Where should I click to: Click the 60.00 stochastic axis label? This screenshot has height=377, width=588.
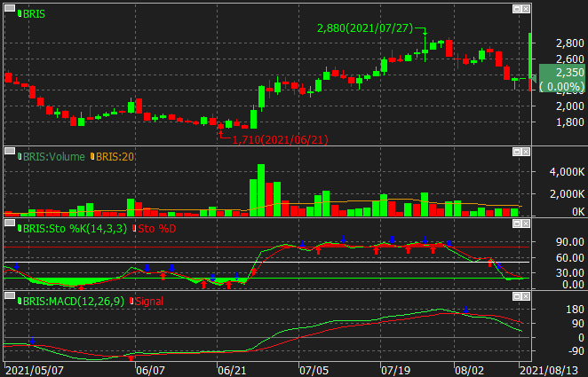(x=570, y=257)
